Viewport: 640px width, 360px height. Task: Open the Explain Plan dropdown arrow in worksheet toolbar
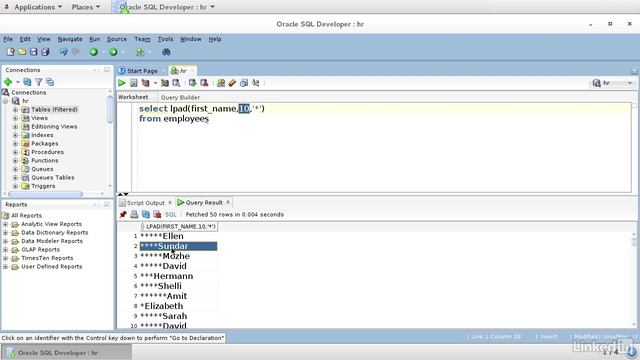pos(155,83)
